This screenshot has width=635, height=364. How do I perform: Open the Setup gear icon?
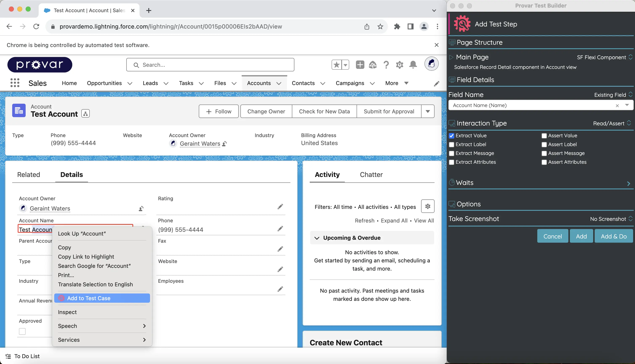tap(399, 65)
